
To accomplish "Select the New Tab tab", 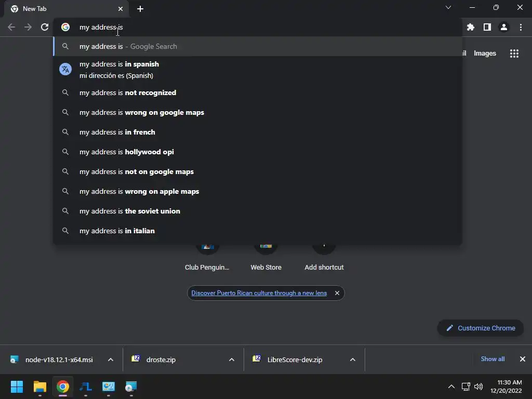I will tap(66, 9).
